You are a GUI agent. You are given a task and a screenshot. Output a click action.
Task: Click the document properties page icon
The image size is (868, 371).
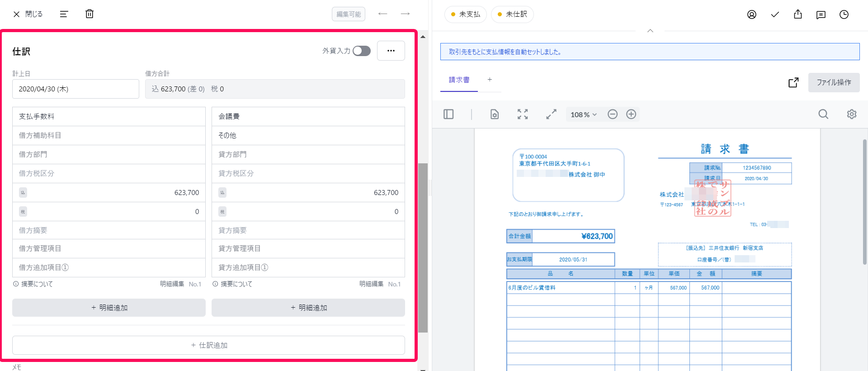pos(495,114)
